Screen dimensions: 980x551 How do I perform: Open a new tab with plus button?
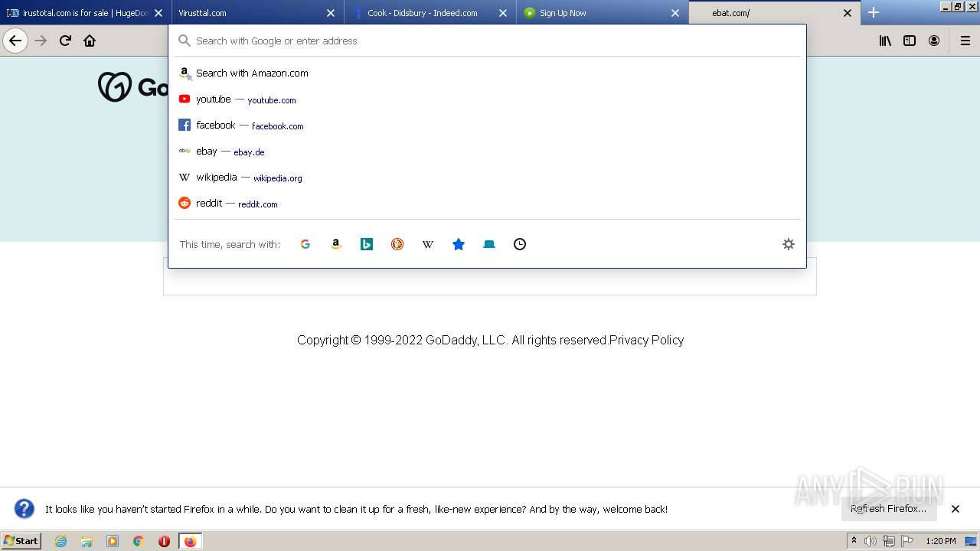click(874, 12)
